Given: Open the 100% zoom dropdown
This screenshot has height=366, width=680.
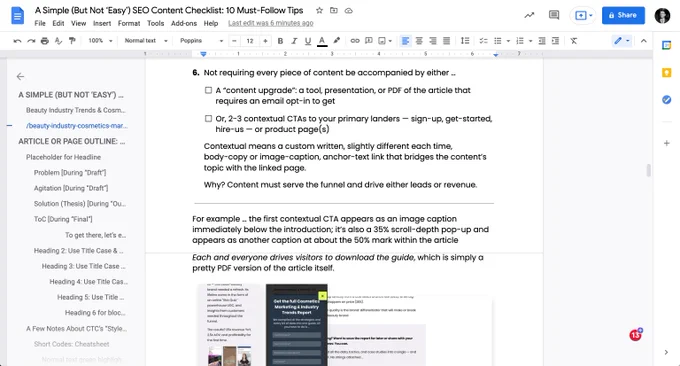Looking at the screenshot, I should coord(100,41).
